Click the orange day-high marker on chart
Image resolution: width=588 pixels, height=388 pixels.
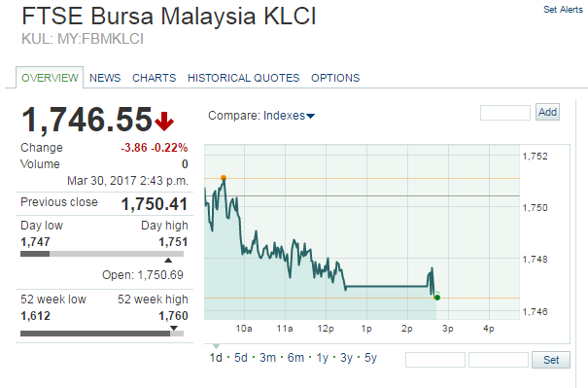click(x=224, y=178)
